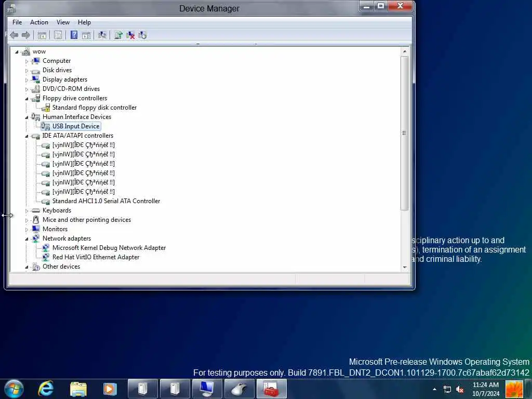Expand the Disk drives node

coord(27,71)
